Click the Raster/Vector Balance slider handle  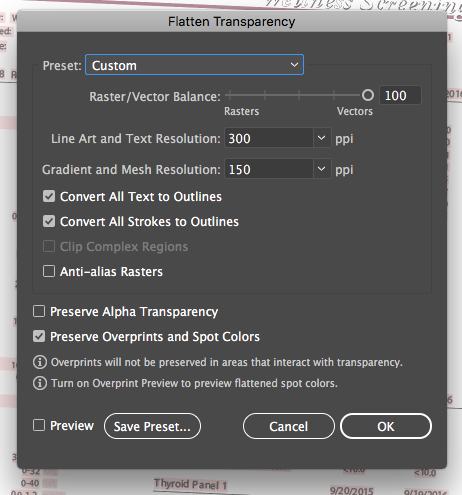[x=368, y=95]
